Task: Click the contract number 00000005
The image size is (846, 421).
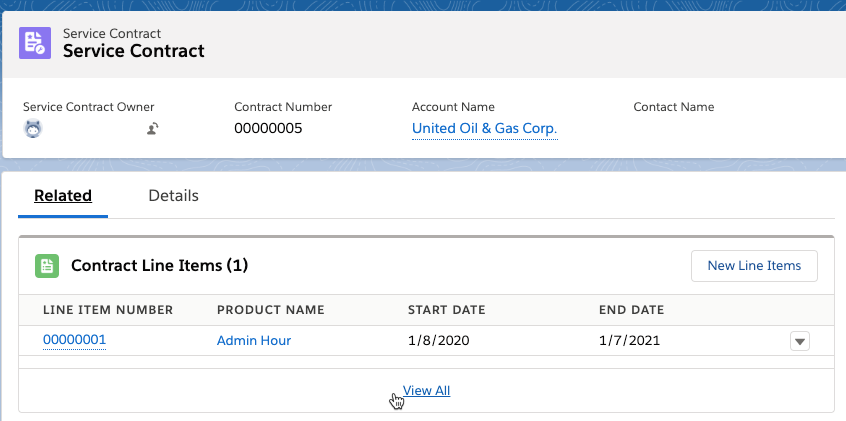Action: pyautogui.click(x=268, y=128)
